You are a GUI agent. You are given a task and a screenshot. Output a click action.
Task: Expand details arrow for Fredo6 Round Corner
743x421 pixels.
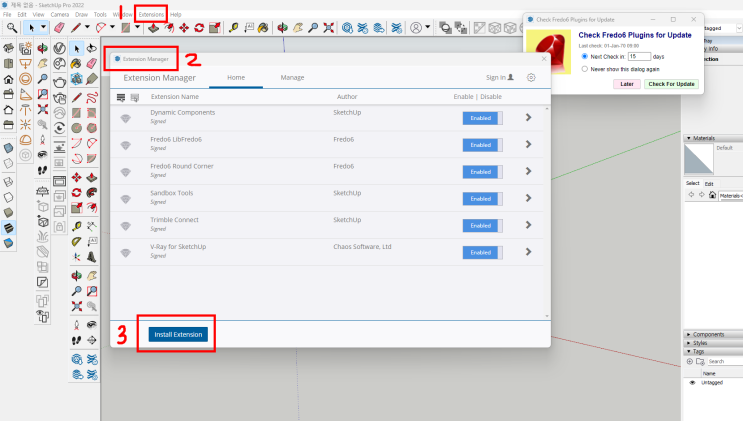pos(528,171)
